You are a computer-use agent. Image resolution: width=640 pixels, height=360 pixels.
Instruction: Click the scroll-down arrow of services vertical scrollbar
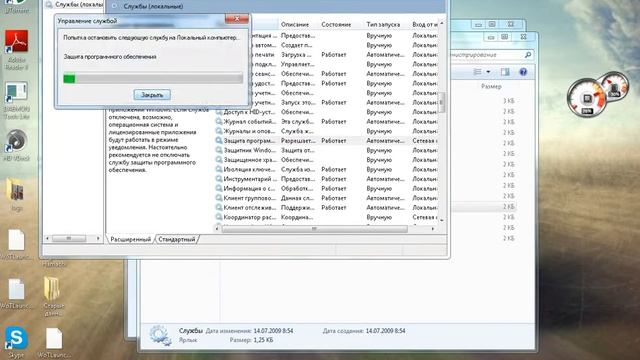click(x=442, y=220)
